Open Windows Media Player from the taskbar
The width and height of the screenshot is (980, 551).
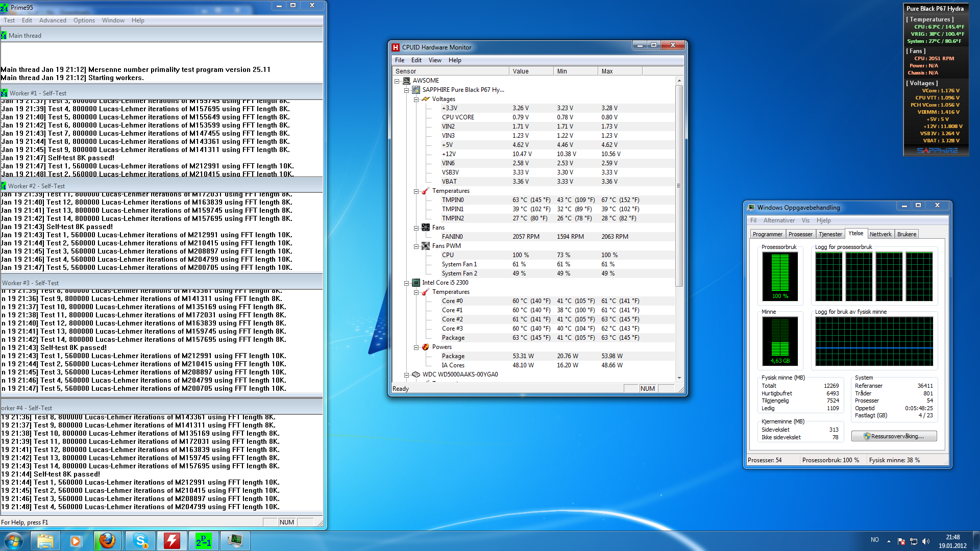pos(76,541)
